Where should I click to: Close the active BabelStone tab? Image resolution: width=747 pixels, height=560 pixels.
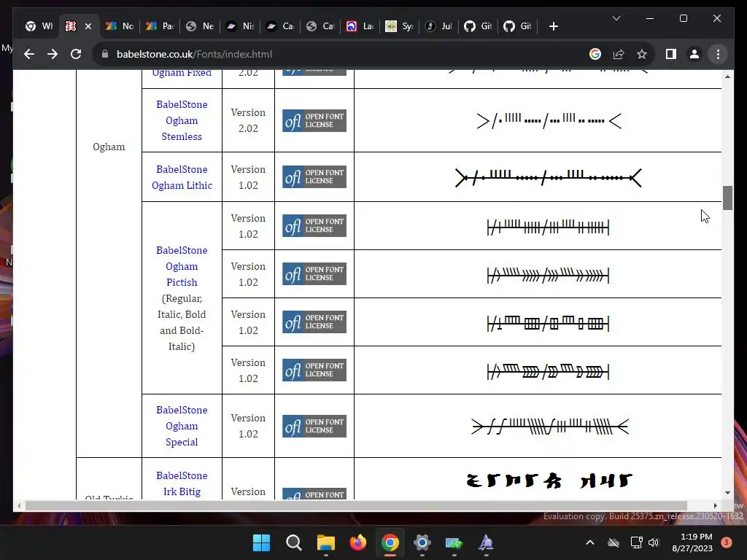[x=88, y=27]
